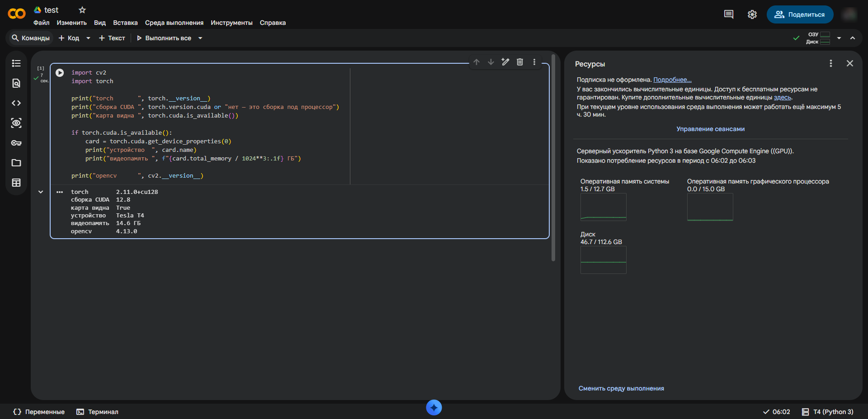Open the cell's more options menu
The height and width of the screenshot is (419, 868).
click(534, 62)
